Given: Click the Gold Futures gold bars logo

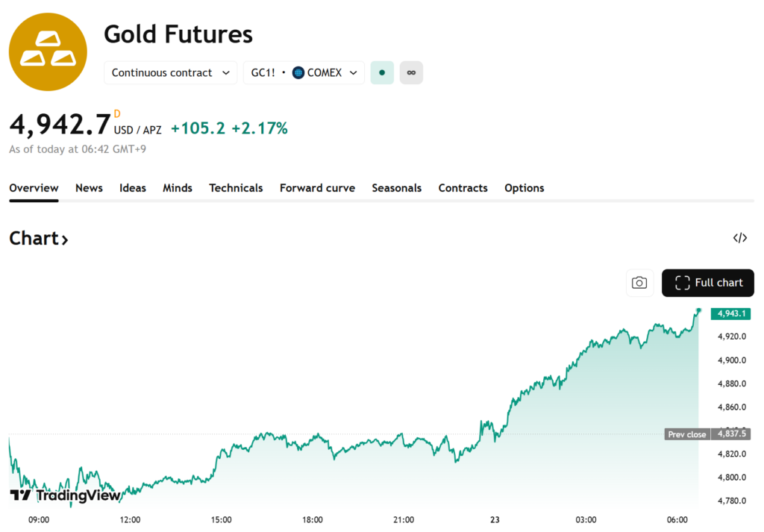Looking at the screenshot, I should click(x=48, y=52).
